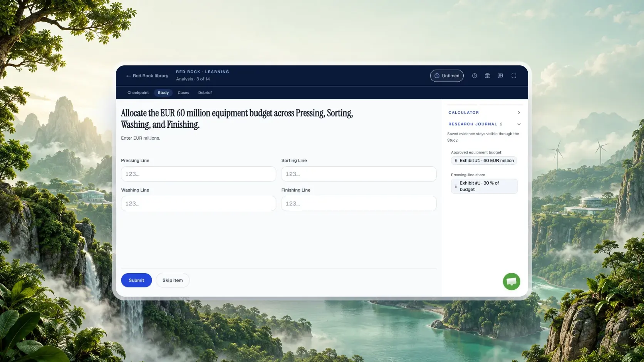Open the comments note icon in header

(x=500, y=76)
